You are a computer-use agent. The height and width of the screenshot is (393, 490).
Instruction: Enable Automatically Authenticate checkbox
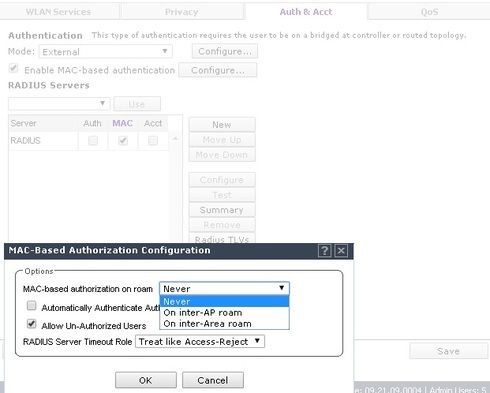pyautogui.click(x=31, y=306)
